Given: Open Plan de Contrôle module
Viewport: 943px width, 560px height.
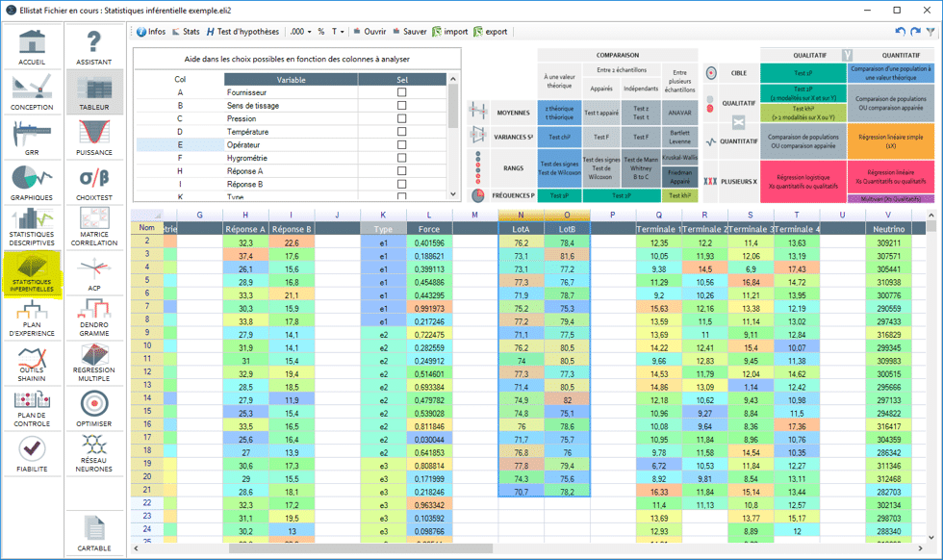Looking at the screenshot, I should [32, 409].
